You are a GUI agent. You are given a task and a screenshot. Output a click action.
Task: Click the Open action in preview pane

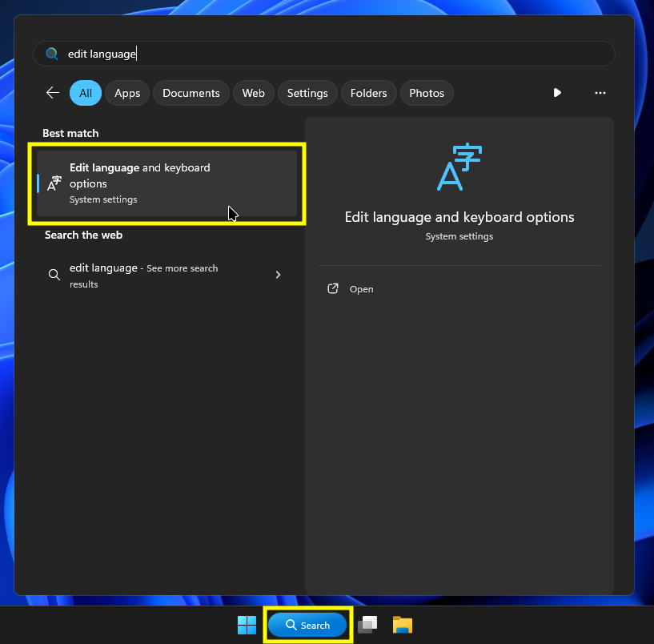361,289
